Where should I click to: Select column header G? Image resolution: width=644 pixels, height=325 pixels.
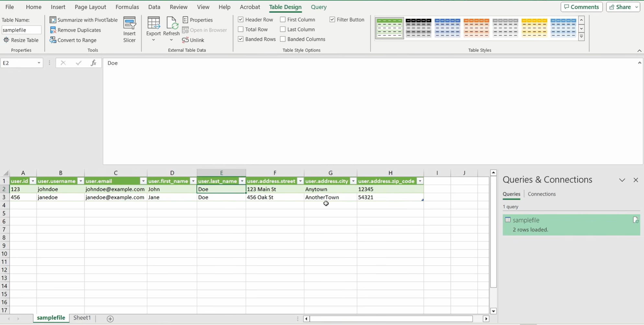tap(330, 173)
